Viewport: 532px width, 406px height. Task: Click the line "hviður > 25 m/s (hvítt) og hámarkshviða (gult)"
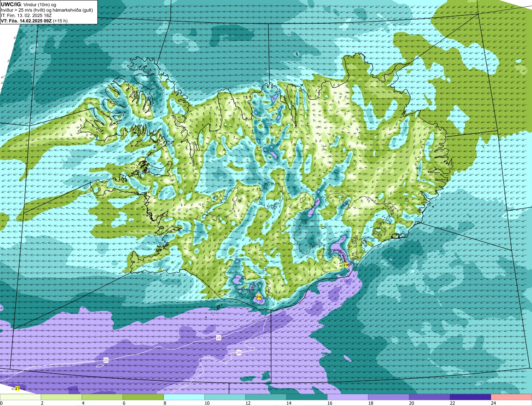[47, 10]
